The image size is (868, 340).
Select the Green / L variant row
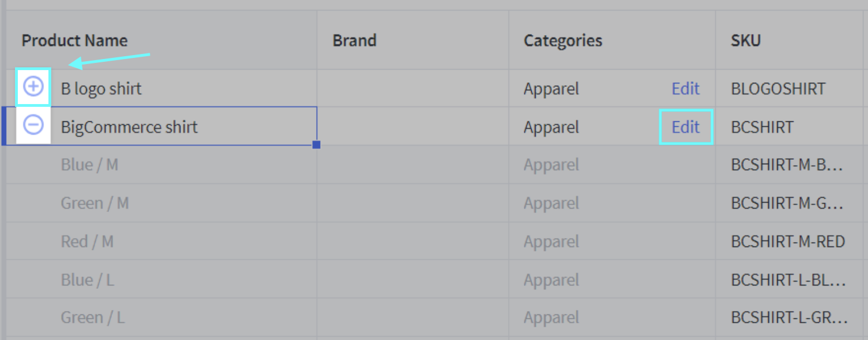pos(92,318)
